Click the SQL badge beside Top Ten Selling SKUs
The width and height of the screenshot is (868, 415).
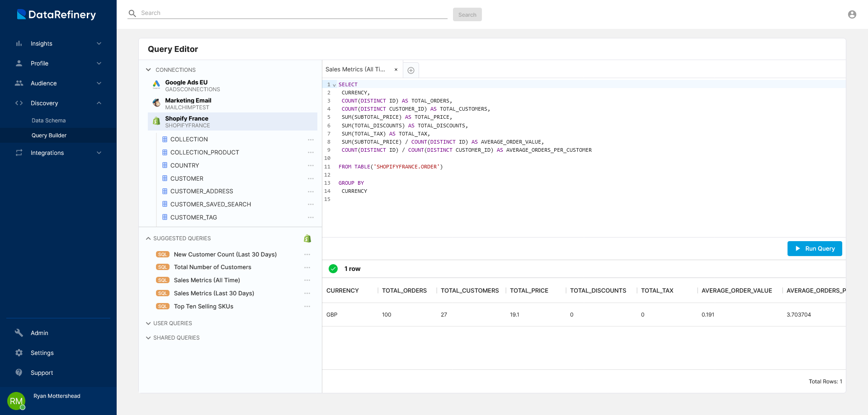point(162,306)
